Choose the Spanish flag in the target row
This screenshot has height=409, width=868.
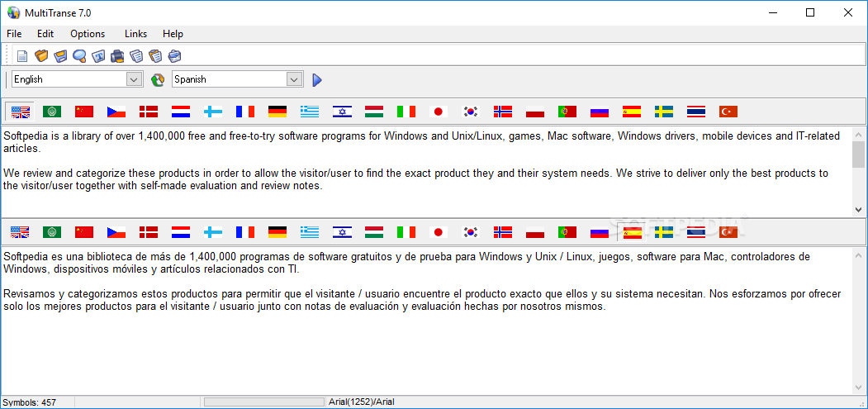632,232
